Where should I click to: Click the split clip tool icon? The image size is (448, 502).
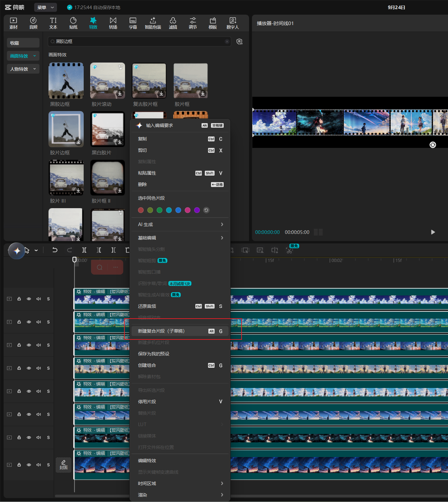tap(84, 250)
